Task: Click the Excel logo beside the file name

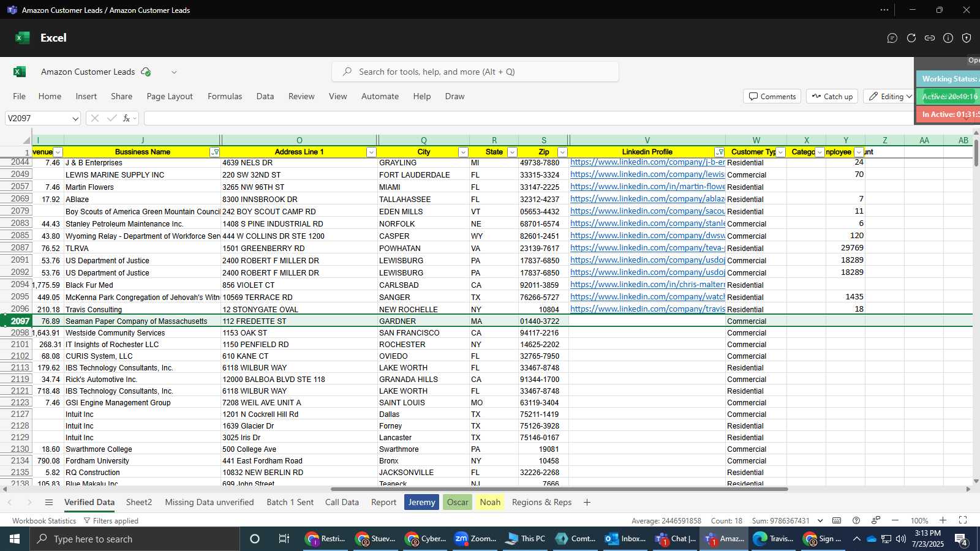Action: [20, 72]
